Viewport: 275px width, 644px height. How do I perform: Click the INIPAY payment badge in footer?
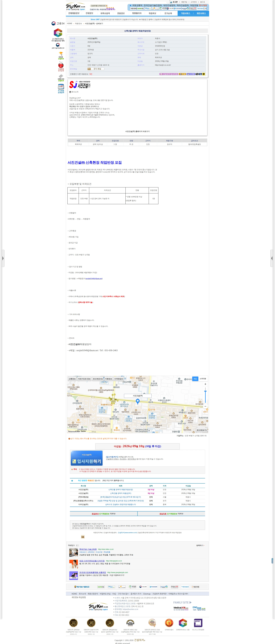[198, 623]
